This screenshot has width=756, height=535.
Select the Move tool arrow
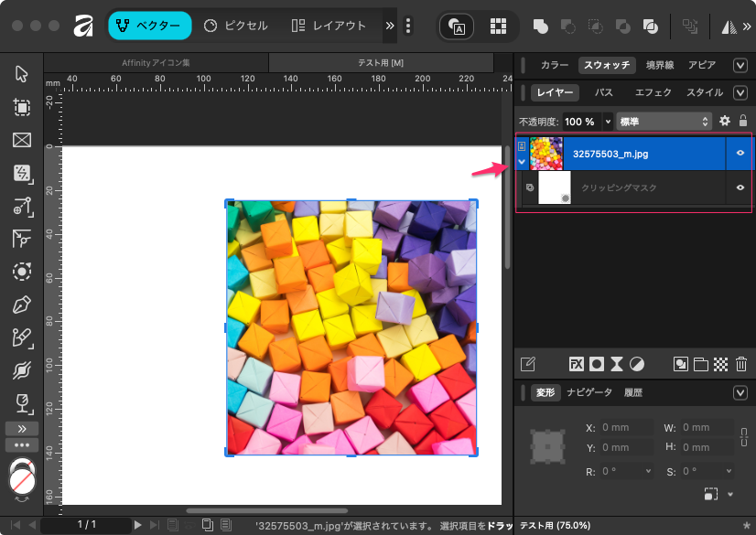coord(22,74)
